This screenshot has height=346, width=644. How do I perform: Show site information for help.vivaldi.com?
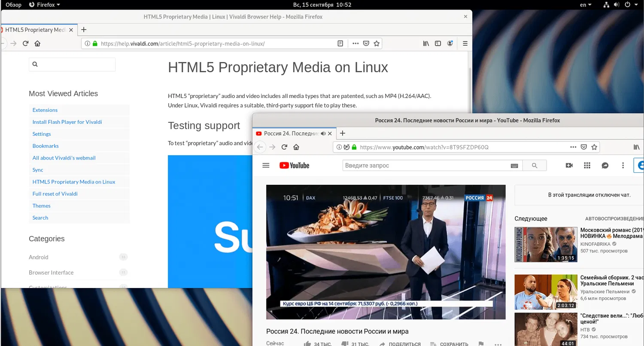[x=87, y=43]
